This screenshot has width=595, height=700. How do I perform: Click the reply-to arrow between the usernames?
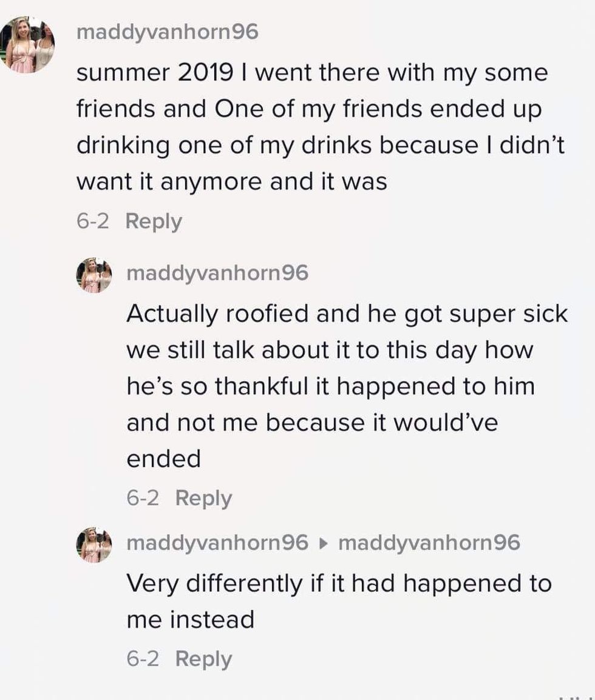coord(323,543)
